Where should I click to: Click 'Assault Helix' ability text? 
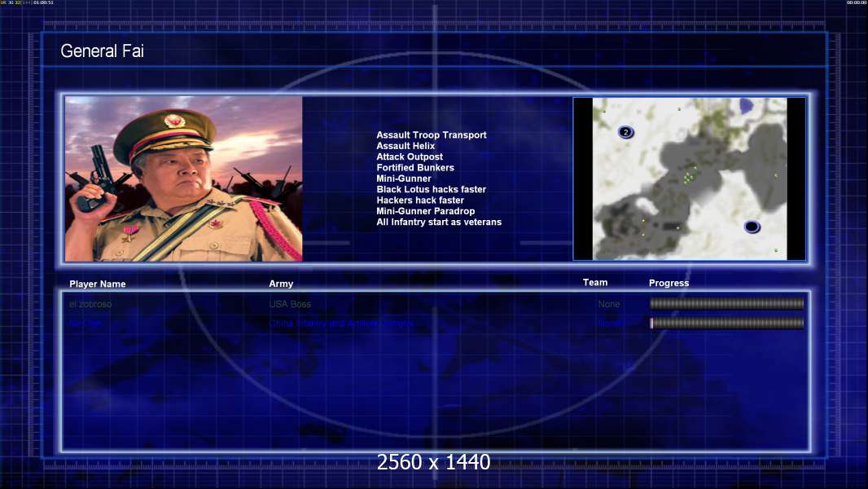(406, 146)
